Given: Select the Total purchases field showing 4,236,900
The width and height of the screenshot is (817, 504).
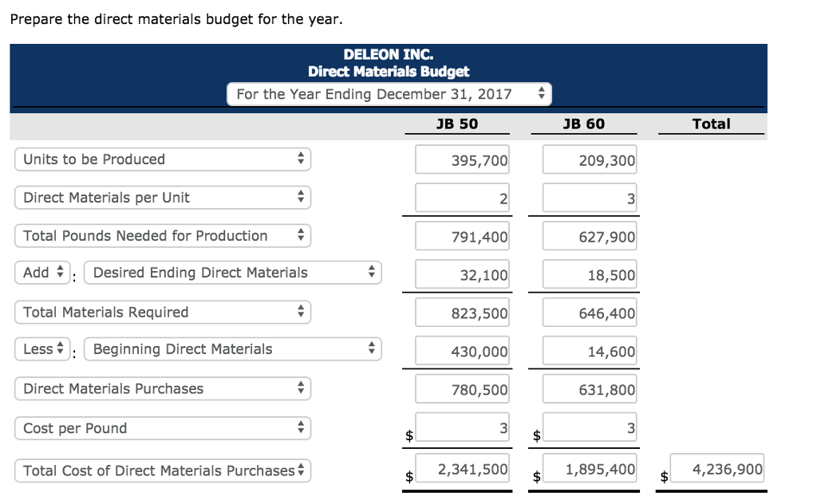Looking at the screenshot, I should [x=717, y=468].
